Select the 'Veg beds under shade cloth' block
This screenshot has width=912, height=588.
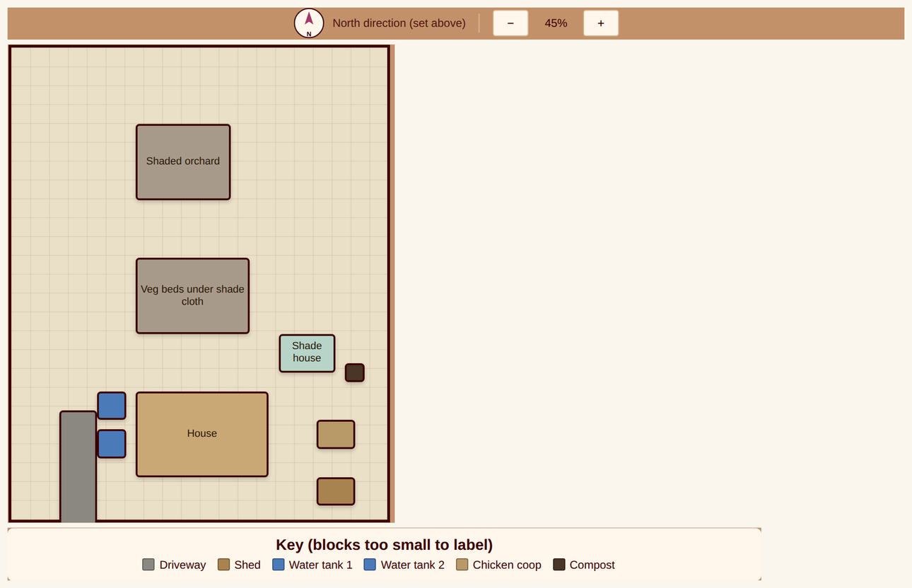192,295
